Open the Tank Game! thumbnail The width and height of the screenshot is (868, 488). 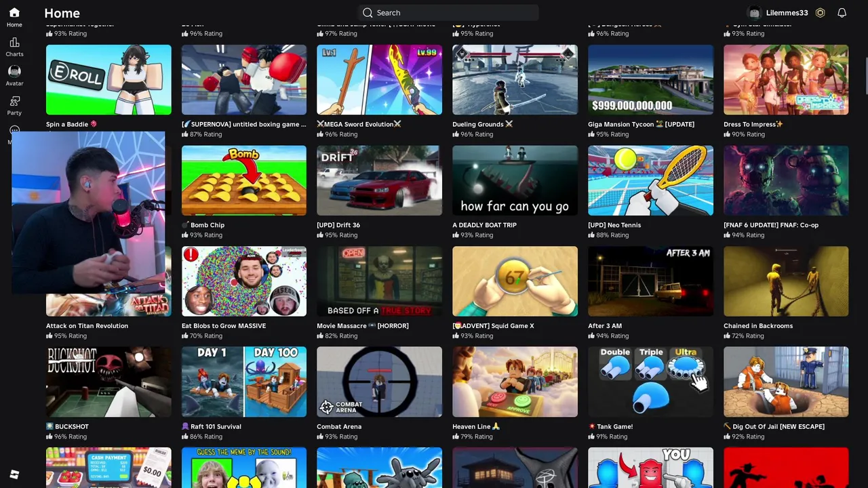tap(650, 382)
